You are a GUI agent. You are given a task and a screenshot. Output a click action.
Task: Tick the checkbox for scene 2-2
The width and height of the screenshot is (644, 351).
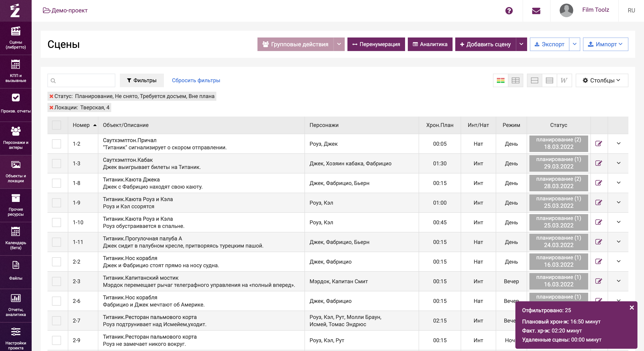(57, 262)
